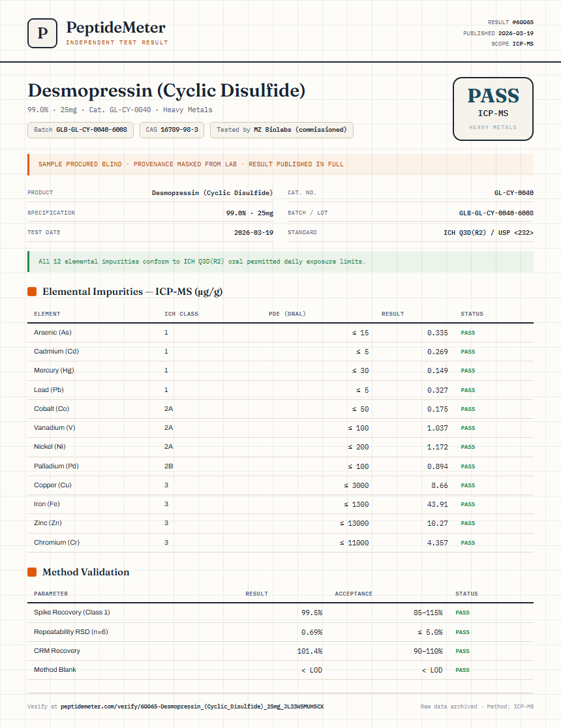Image resolution: width=561 pixels, height=728 pixels.
Task: Click the Cat. No. value GL-CY-0040
Action: (514, 192)
